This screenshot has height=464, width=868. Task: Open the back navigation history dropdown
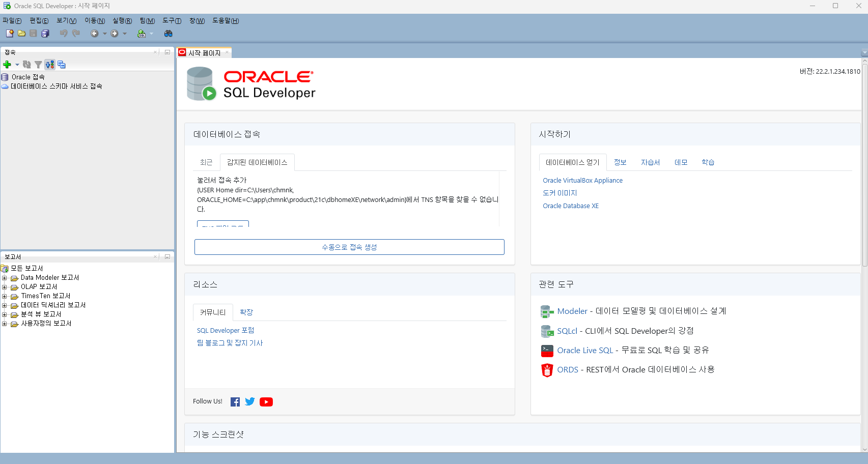[x=105, y=34]
